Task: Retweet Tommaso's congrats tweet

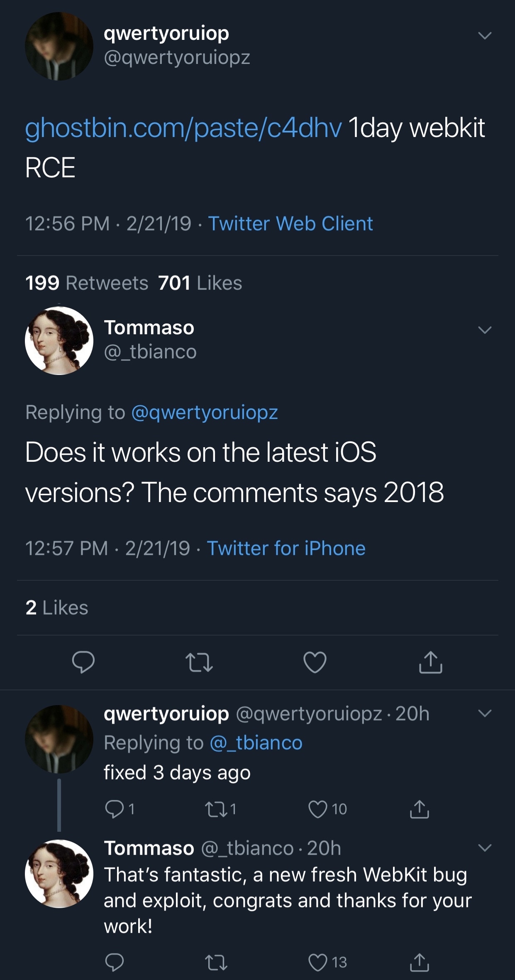Action: 216,963
